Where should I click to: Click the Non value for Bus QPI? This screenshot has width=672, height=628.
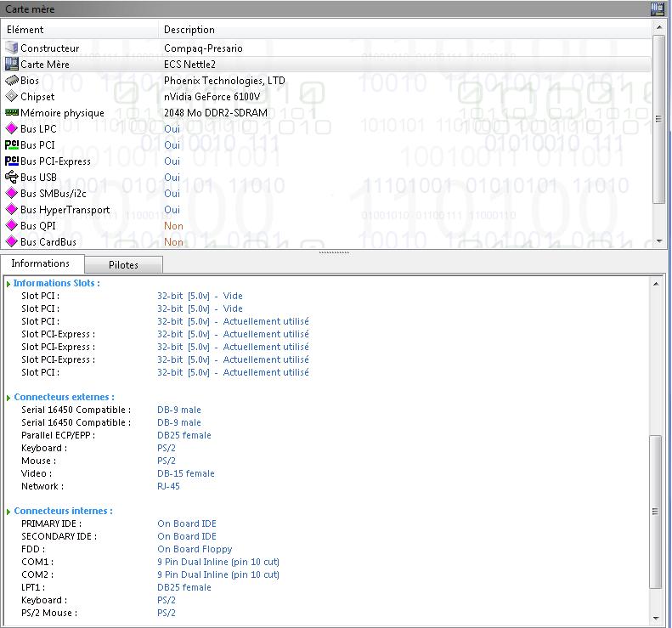coord(173,226)
